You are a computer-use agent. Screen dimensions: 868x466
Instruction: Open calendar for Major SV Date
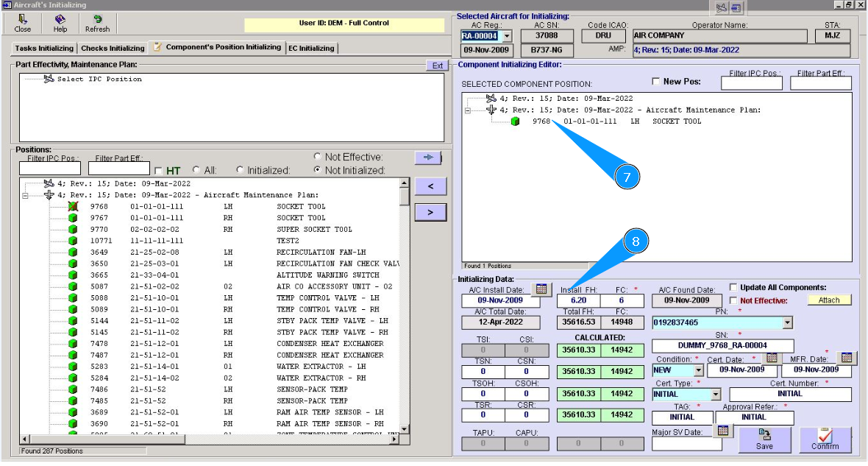tap(722, 431)
